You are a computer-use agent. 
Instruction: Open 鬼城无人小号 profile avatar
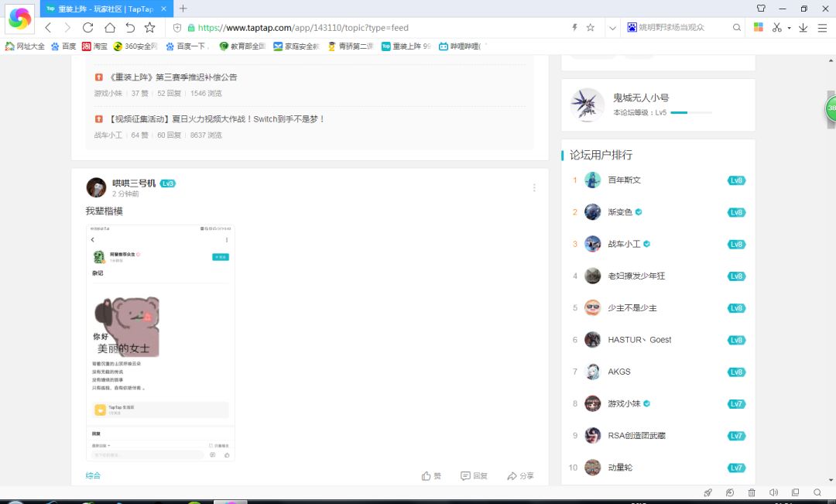pyautogui.click(x=587, y=105)
